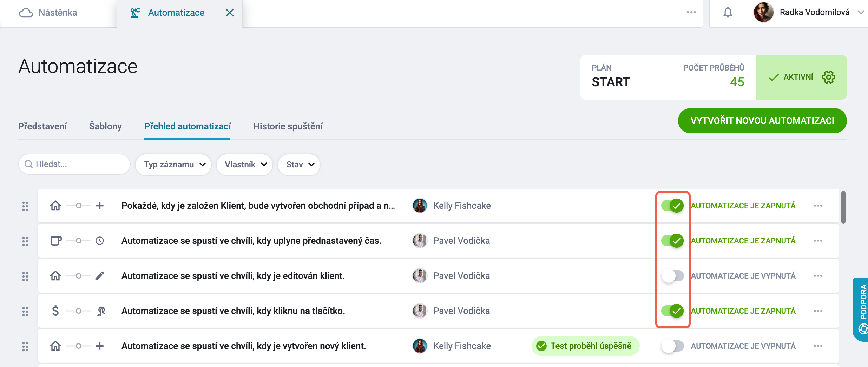Go to the Nástěnka tab
The image size is (868, 367).
[58, 13]
